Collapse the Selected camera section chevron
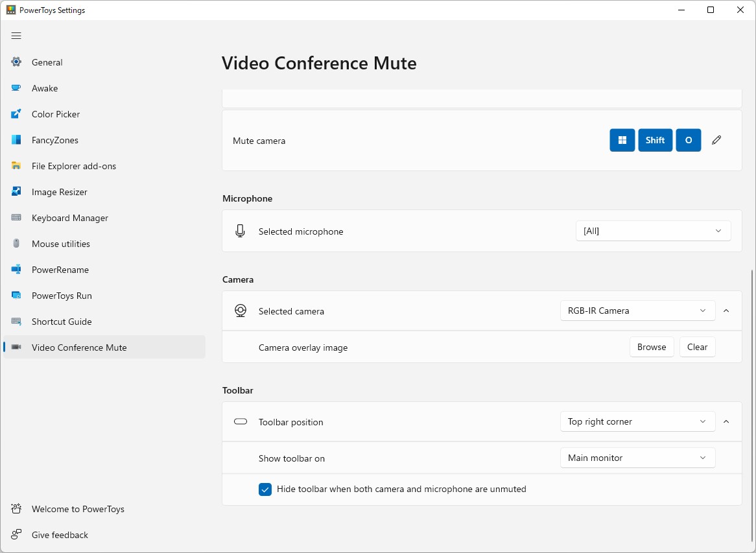 [x=726, y=311]
